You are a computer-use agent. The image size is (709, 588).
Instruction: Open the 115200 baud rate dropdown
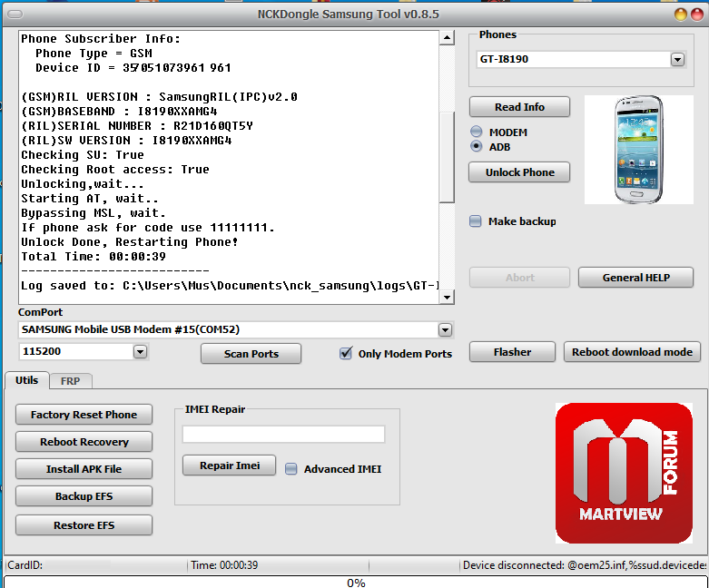click(140, 352)
